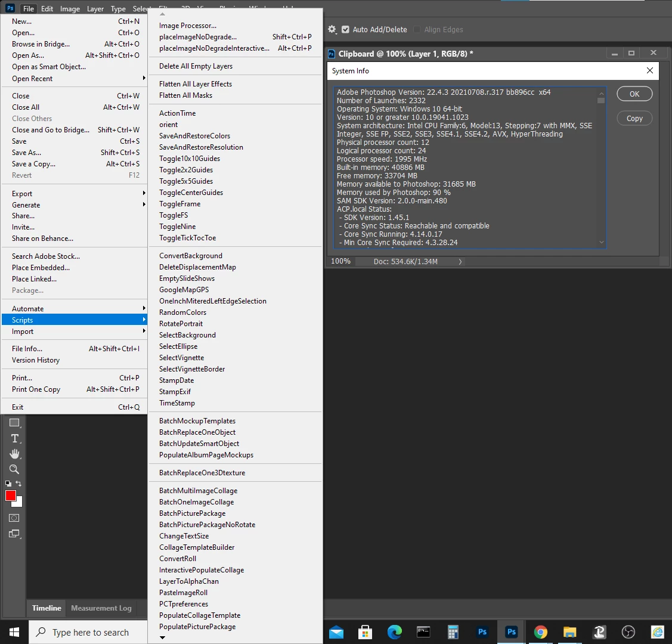Open the Edit menu
Viewport: 672px width, 644px height.
[x=47, y=8]
